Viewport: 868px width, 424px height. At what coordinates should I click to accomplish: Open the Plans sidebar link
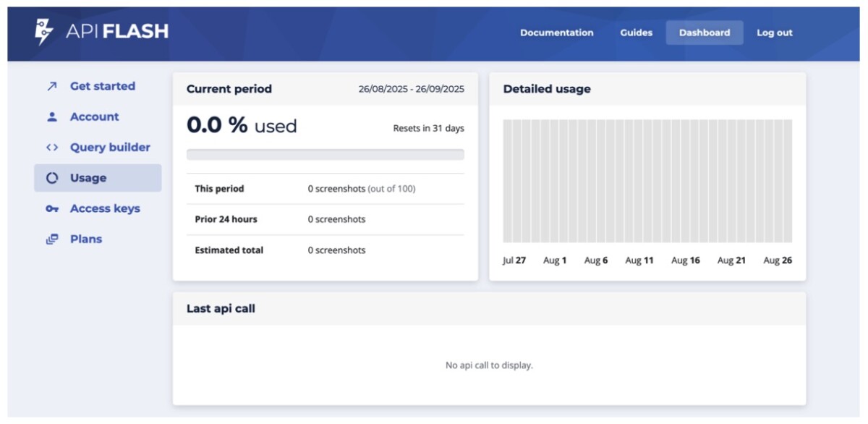point(86,239)
